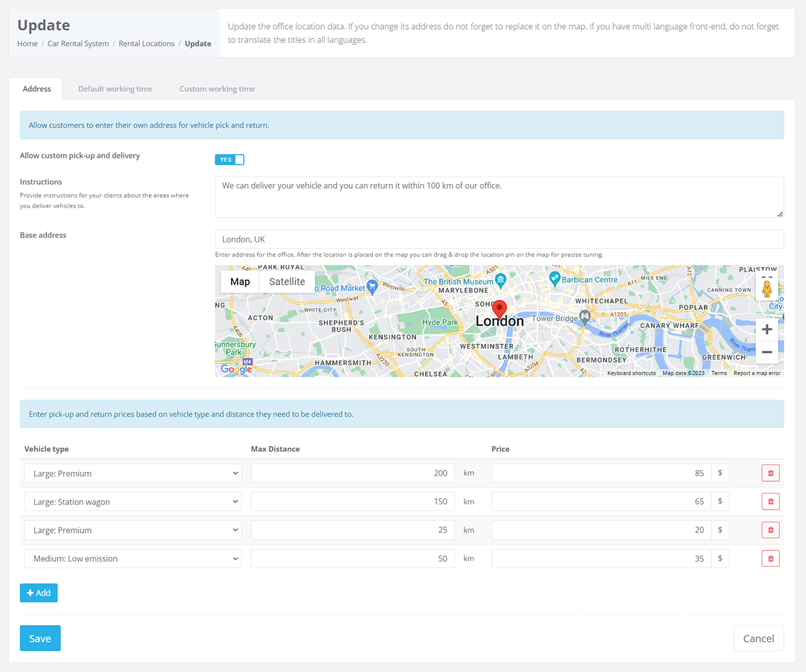Delete the Large: Station wagon row
Screen dimensions: 806x672
tap(770, 501)
